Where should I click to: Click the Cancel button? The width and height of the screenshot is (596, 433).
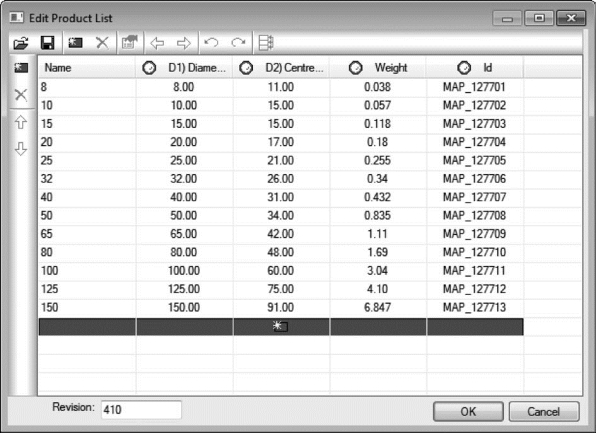click(x=544, y=411)
